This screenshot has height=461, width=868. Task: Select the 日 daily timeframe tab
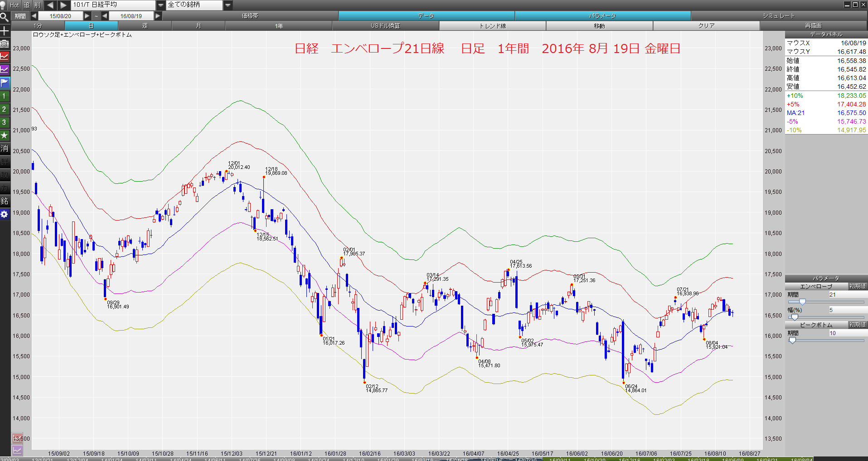[x=91, y=26]
